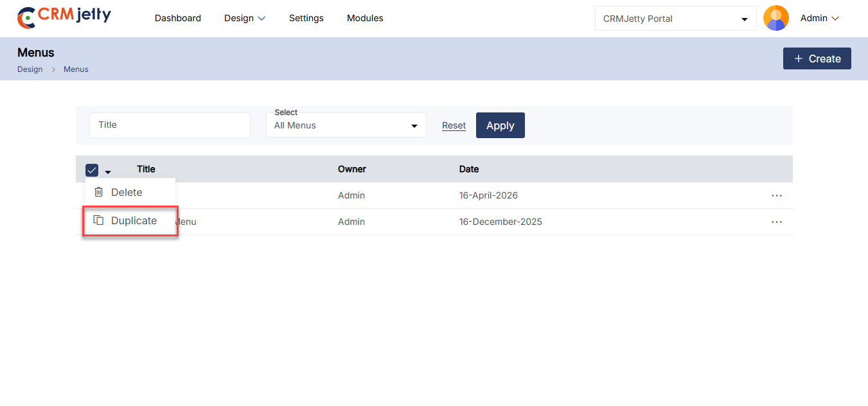The image size is (868, 406).
Task: Click the user avatar icon
Action: pos(775,18)
